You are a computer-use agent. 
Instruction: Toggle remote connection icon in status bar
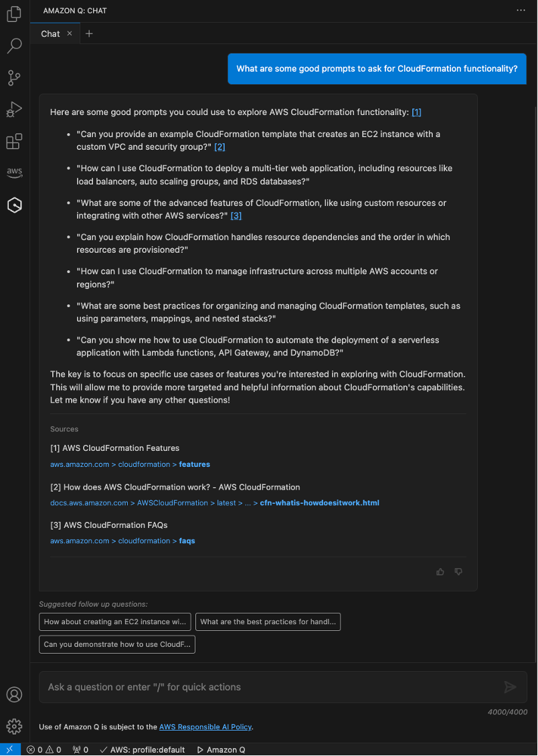click(10, 749)
